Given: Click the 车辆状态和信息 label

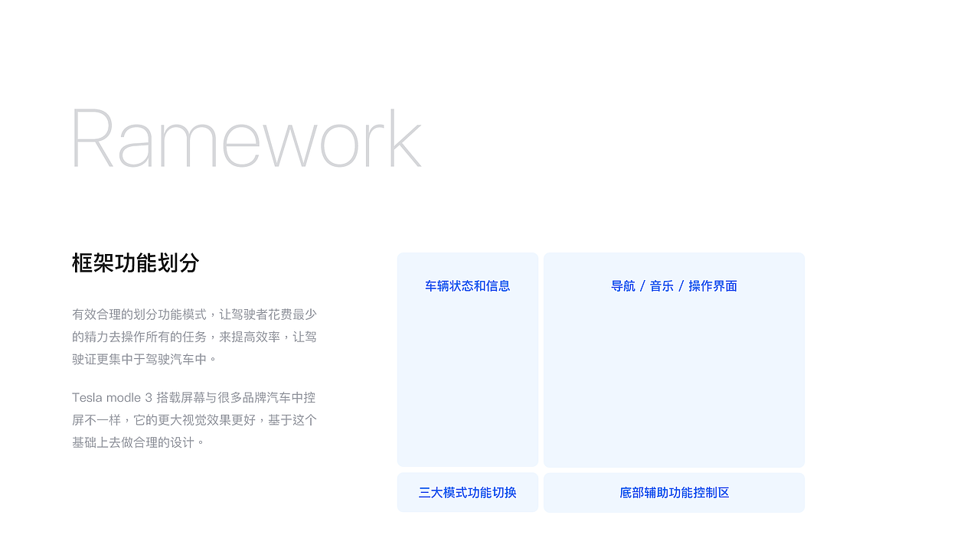Looking at the screenshot, I should (x=467, y=285).
